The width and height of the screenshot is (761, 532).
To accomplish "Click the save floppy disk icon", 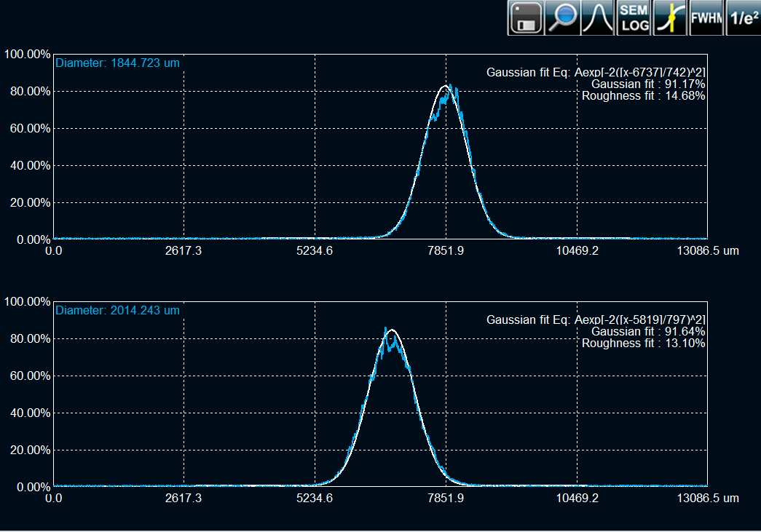I will click(x=525, y=18).
